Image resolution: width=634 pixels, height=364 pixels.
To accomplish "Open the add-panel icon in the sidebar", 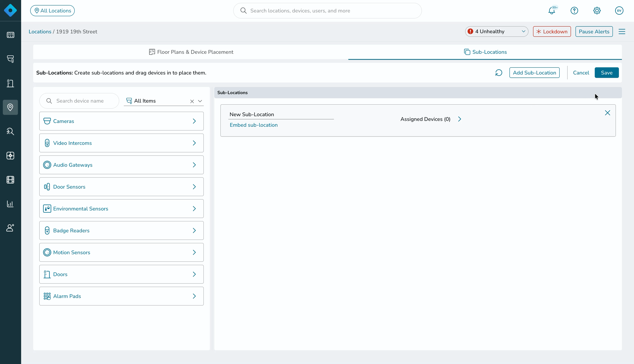I will click(x=10, y=155).
